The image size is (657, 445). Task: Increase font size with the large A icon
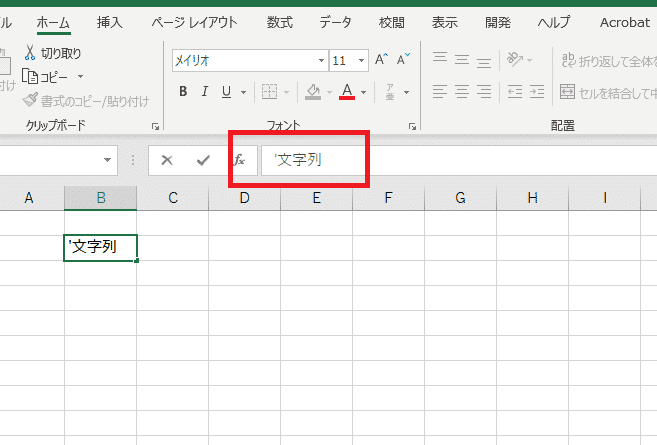[x=381, y=60]
